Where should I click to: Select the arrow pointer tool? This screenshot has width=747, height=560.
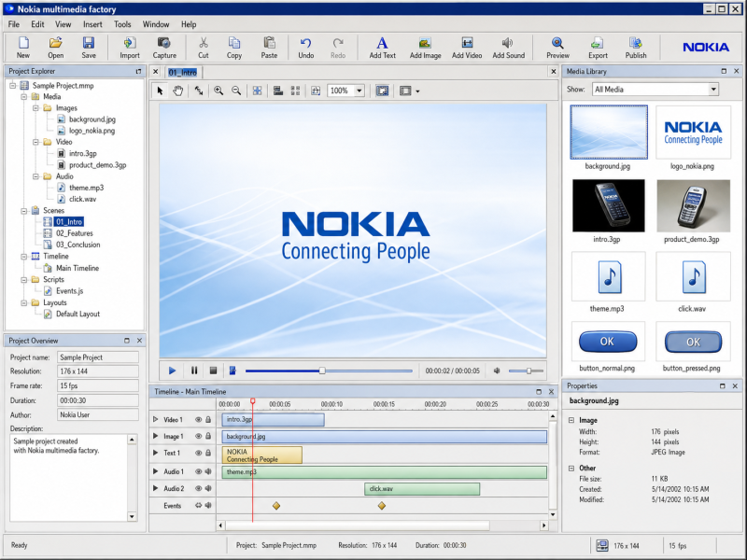[160, 91]
